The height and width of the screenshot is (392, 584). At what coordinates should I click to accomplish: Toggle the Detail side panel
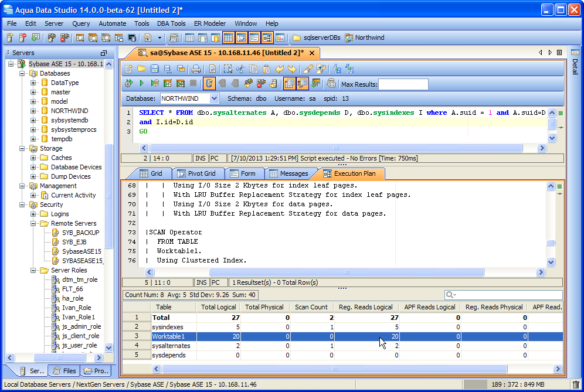(x=575, y=66)
